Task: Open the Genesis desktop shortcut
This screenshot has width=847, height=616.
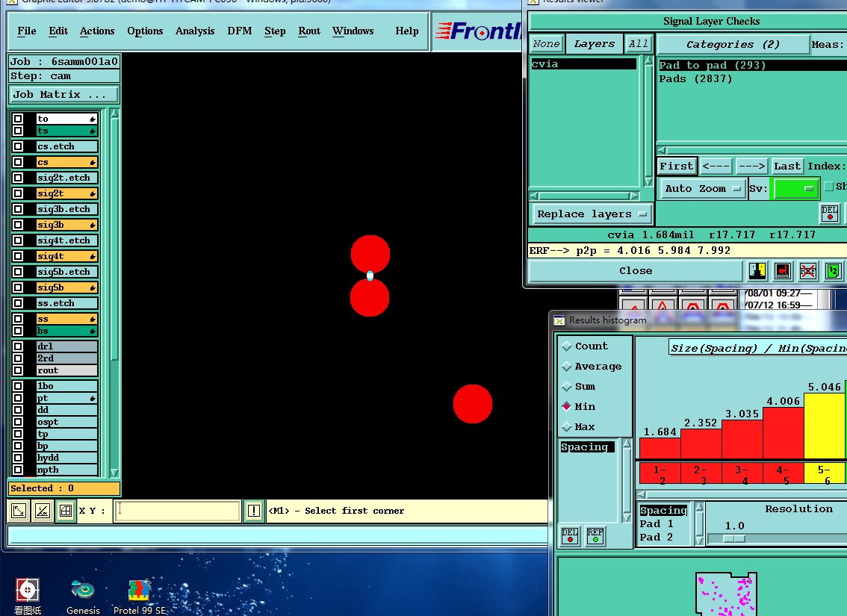Action: [83, 597]
